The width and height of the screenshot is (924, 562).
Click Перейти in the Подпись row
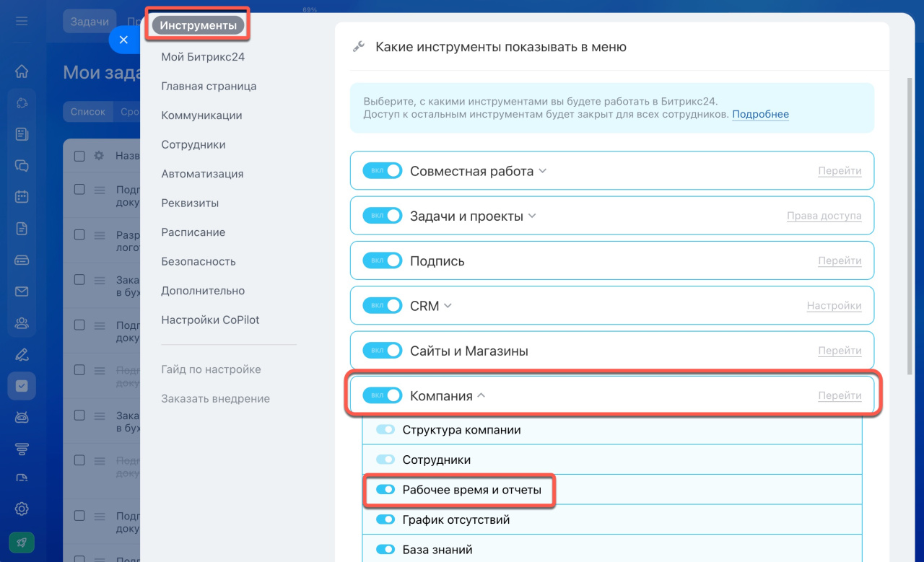coord(840,261)
